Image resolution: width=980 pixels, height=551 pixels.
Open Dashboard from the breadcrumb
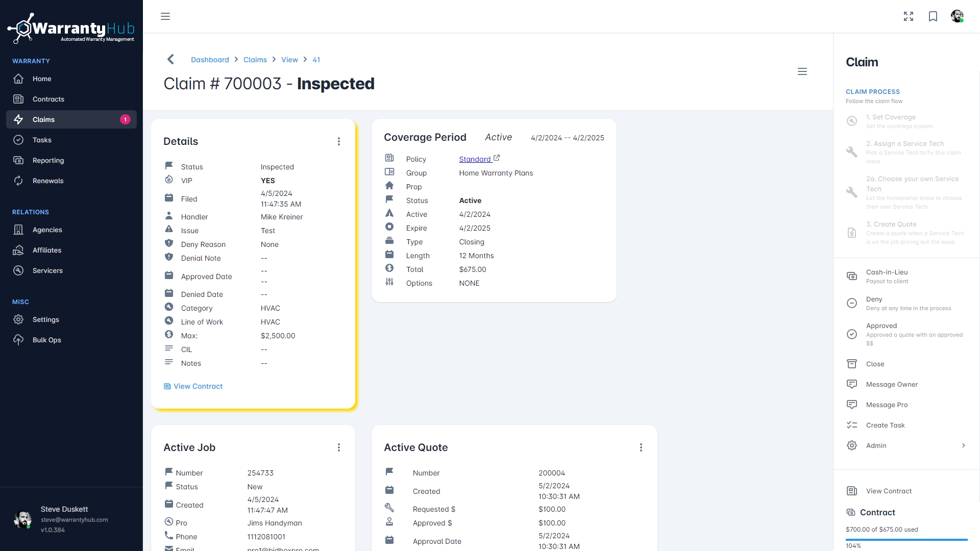pos(210,60)
